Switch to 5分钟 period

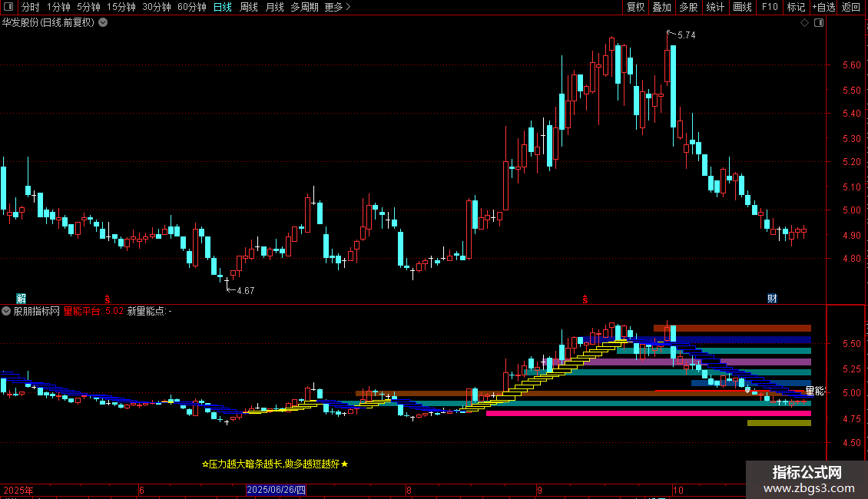pyautogui.click(x=88, y=7)
